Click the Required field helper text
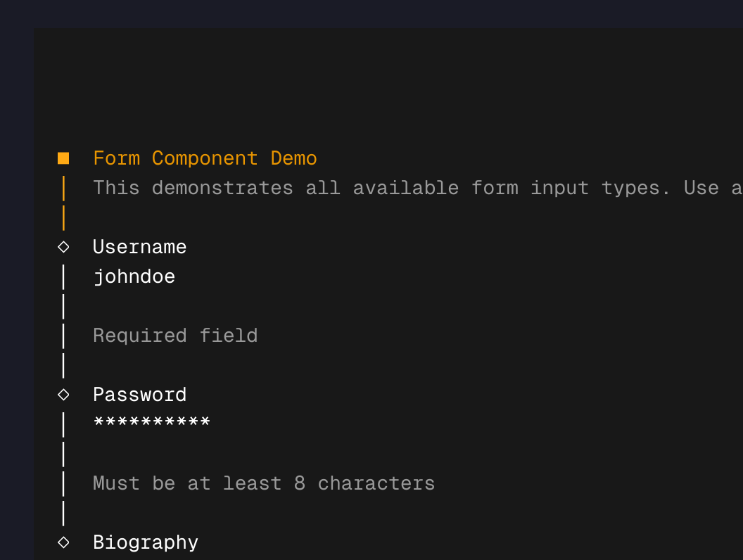The width and height of the screenshot is (743, 560). pyautogui.click(x=174, y=335)
